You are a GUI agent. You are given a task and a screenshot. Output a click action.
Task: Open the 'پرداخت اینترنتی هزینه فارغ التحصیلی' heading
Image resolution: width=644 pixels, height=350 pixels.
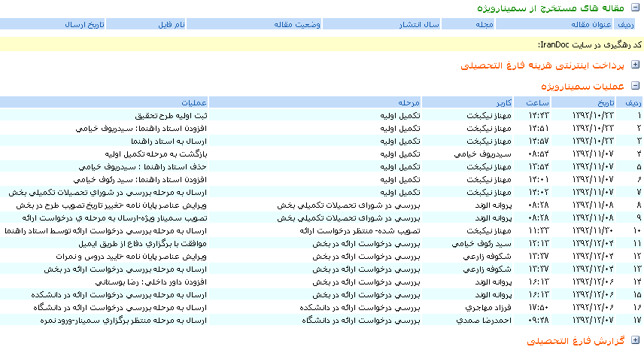(542, 65)
